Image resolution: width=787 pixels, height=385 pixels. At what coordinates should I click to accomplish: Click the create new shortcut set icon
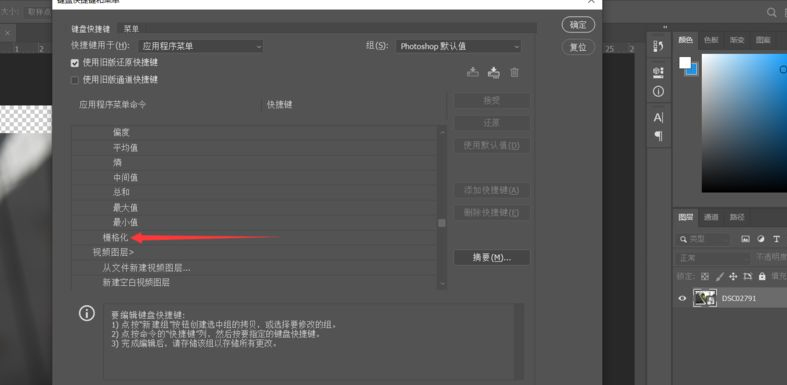tap(494, 72)
